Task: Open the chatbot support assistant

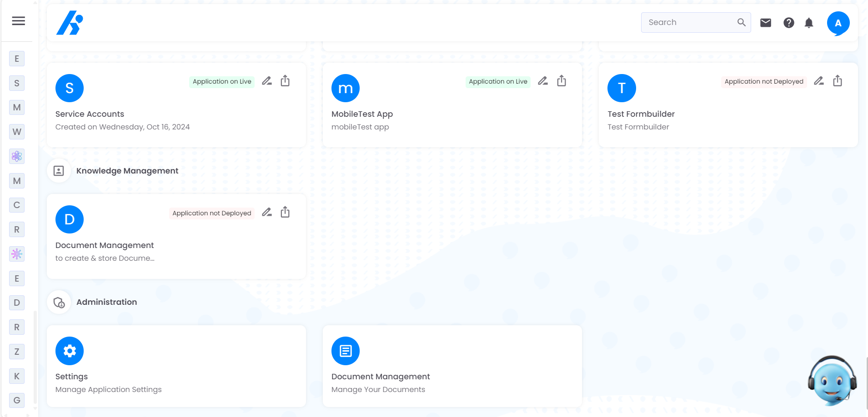Action: (832, 381)
